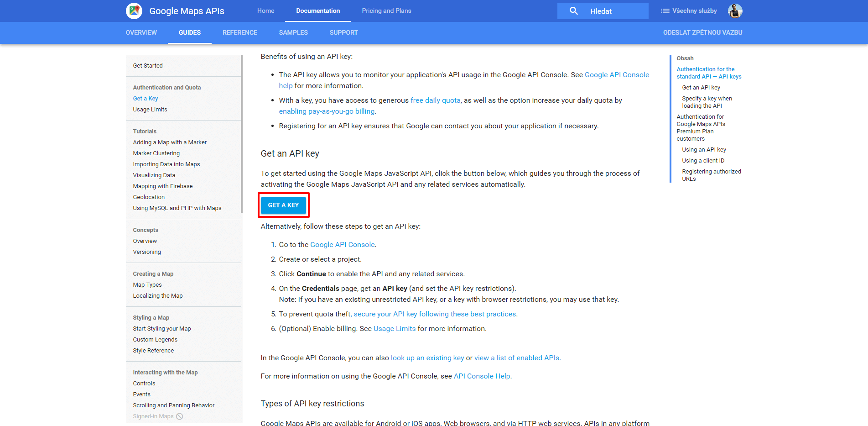Screen dimensions: 868x426
Task: Click the GET A KEY button
Action: coord(283,205)
